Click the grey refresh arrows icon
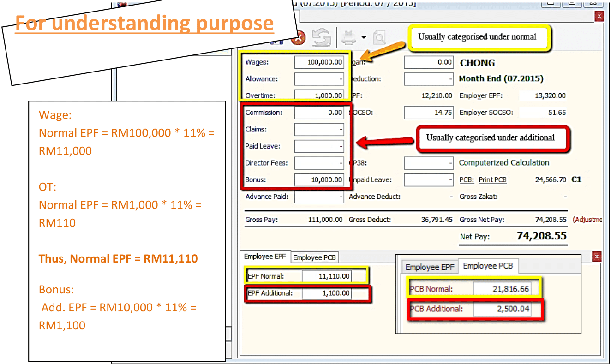This screenshot has height=364, width=611. click(x=322, y=38)
